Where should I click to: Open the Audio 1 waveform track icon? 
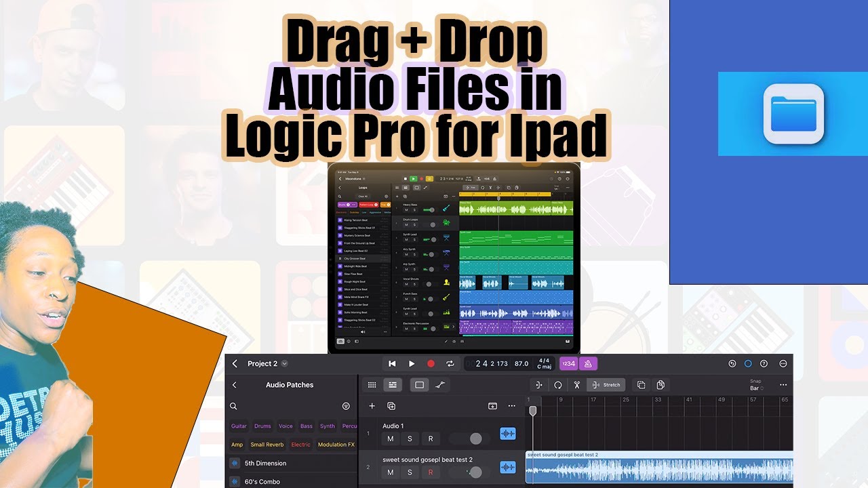tap(507, 434)
